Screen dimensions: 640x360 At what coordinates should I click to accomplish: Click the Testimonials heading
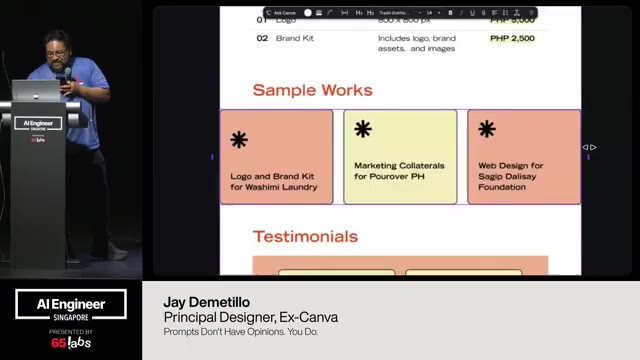(x=305, y=237)
